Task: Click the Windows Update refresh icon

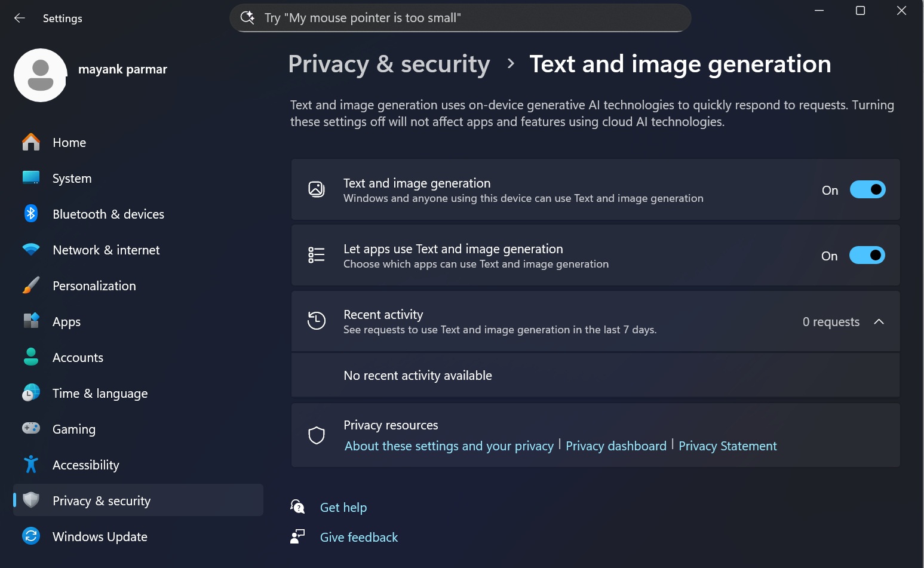Action: [31, 536]
